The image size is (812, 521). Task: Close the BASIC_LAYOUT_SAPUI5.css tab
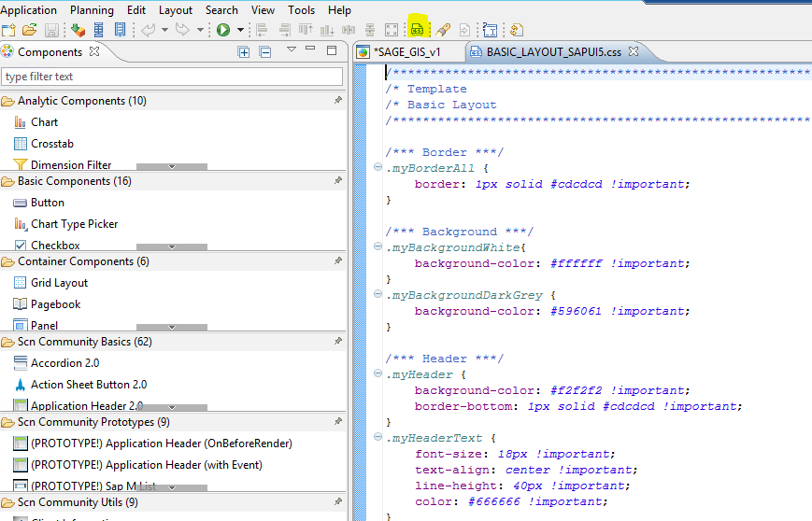point(634,51)
